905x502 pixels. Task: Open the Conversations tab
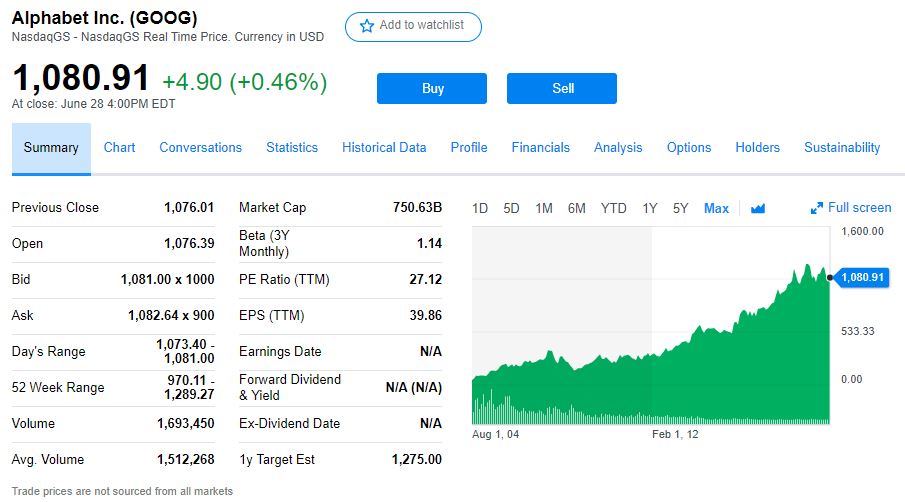point(200,148)
